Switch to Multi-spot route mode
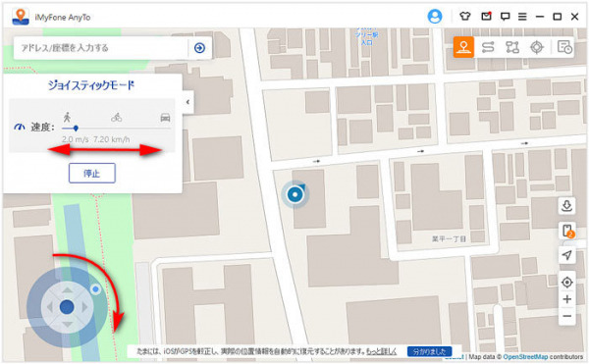The height and width of the screenshot is (364, 589). click(512, 47)
